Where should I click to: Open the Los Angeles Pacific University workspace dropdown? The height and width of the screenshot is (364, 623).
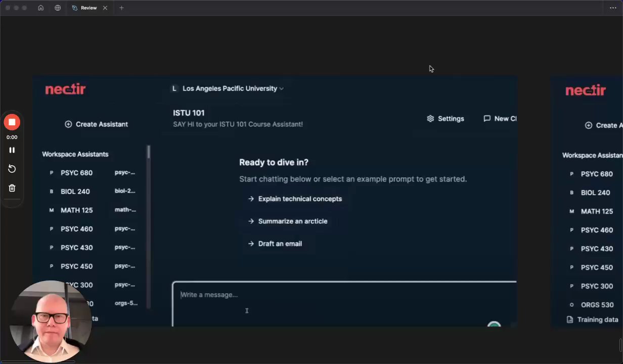(233, 88)
